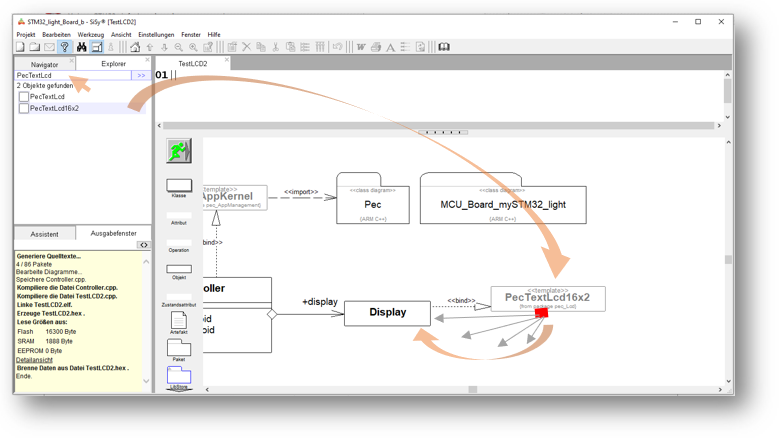Image resolution: width=779 pixels, height=438 pixels.
Task: Click the home toolbar icon
Action: click(x=135, y=47)
